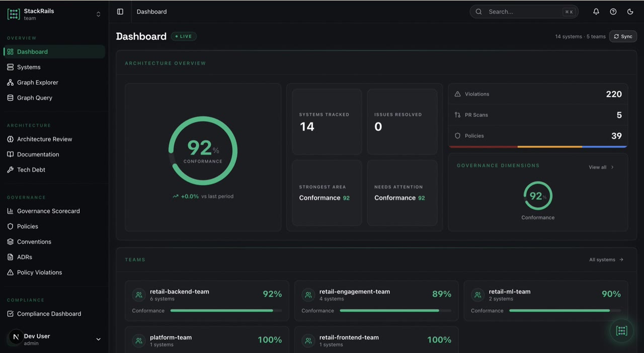The height and width of the screenshot is (353, 644).
Task: Click retail-ml-team conformance progress bar
Action: 565,311
